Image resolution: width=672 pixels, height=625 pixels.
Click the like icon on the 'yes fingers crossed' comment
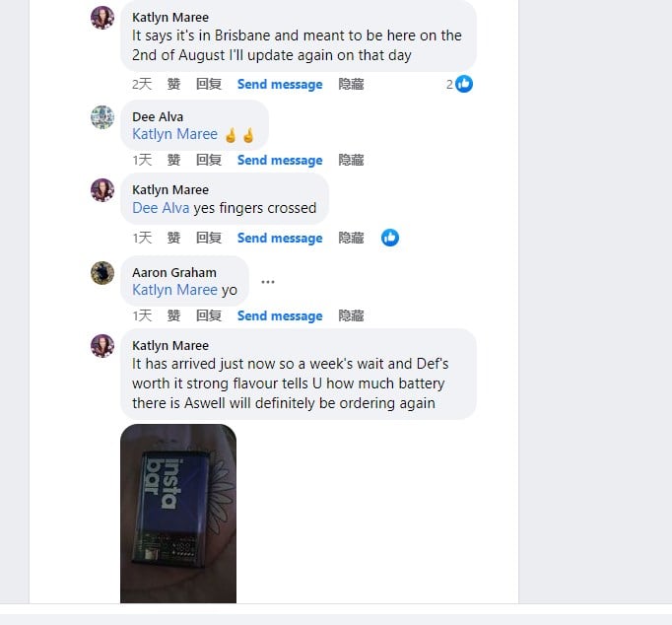389,238
